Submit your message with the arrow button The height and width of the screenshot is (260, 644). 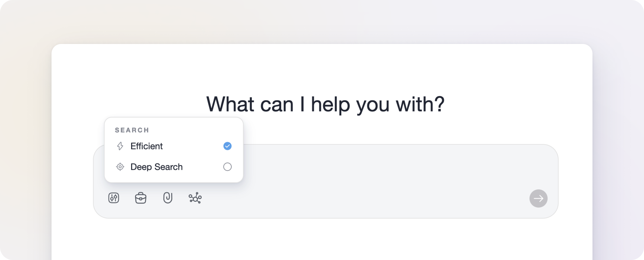(x=538, y=198)
